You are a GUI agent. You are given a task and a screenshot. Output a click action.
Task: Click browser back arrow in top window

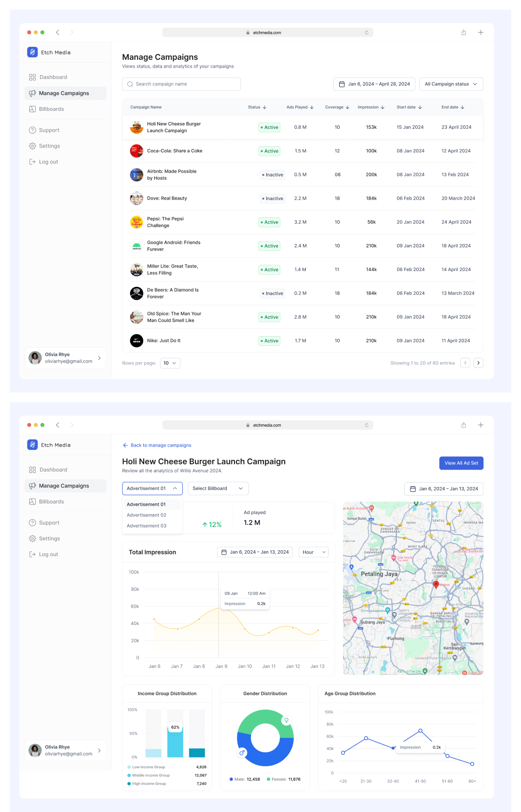point(57,32)
